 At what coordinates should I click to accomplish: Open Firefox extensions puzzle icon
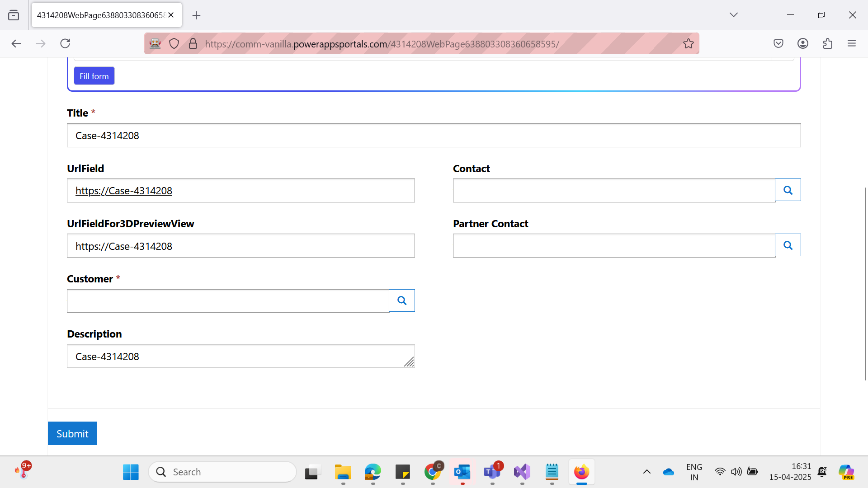coord(827,43)
